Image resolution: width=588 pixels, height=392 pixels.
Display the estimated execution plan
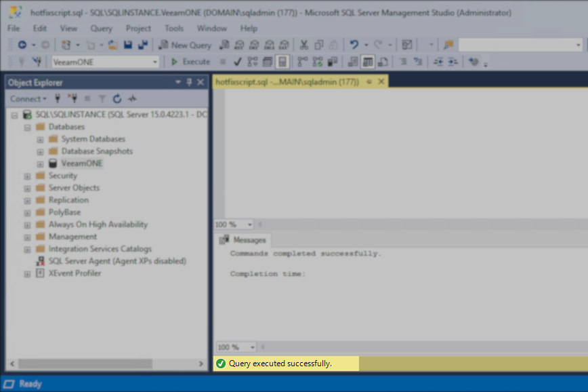[x=253, y=62]
